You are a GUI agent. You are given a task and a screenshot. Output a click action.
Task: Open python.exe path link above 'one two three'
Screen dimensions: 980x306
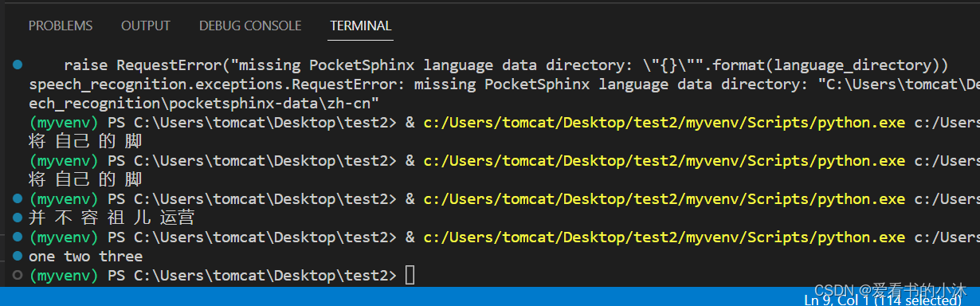click(x=664, y=237)
